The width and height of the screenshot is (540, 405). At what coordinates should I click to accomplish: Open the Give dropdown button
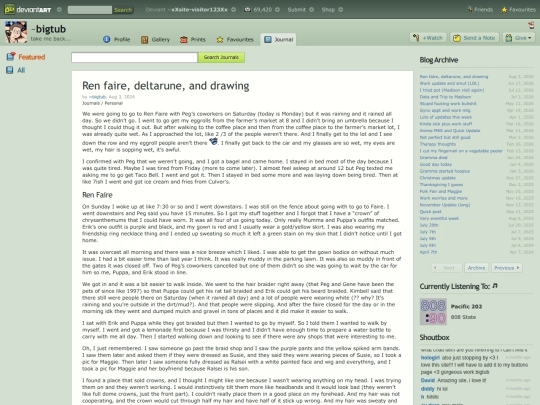[x=519, y=38]
